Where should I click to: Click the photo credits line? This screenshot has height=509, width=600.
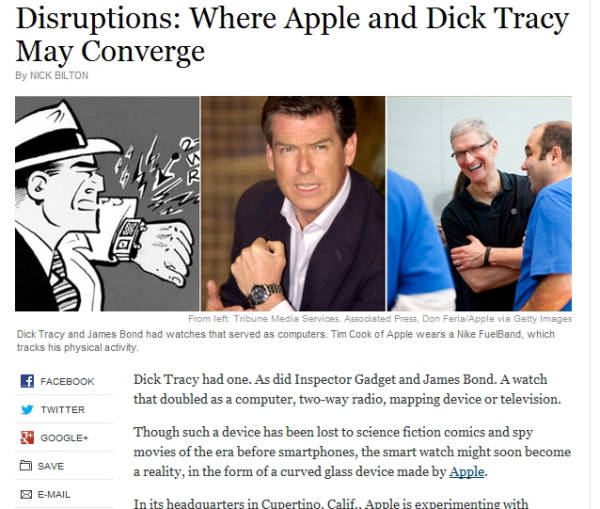(380, 318)
